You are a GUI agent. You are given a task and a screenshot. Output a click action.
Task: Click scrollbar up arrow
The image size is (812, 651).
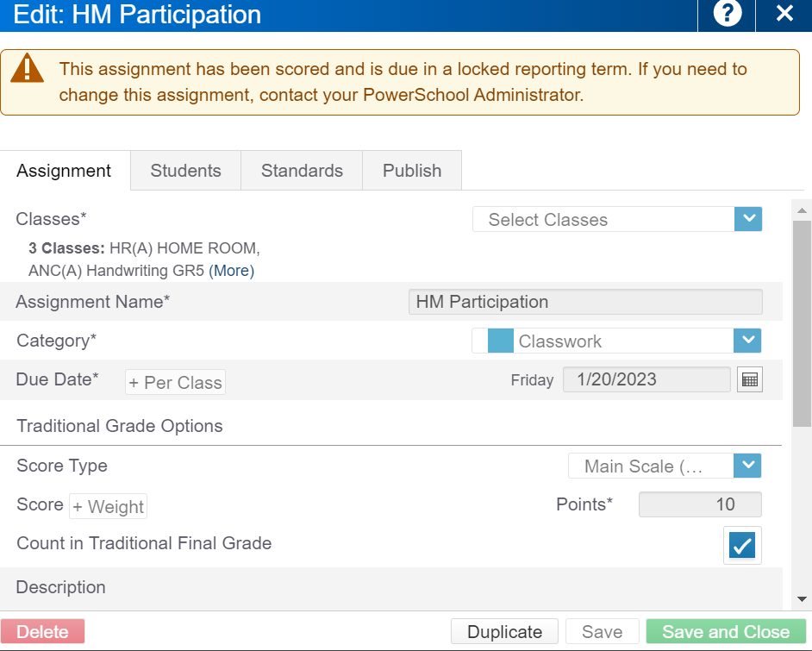coord(802,210)
